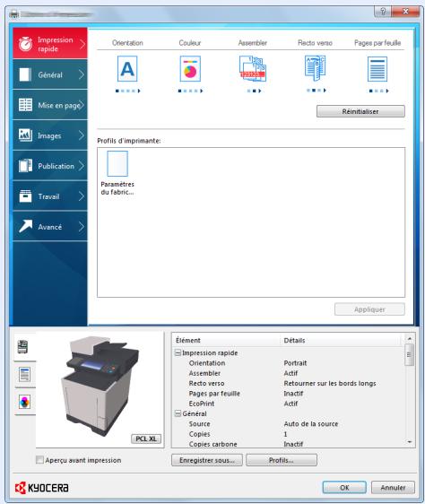Viewport: 425px width, 504px height.
Task: Collapse the Impression rapide tree node
Action: tap(178, 352)
